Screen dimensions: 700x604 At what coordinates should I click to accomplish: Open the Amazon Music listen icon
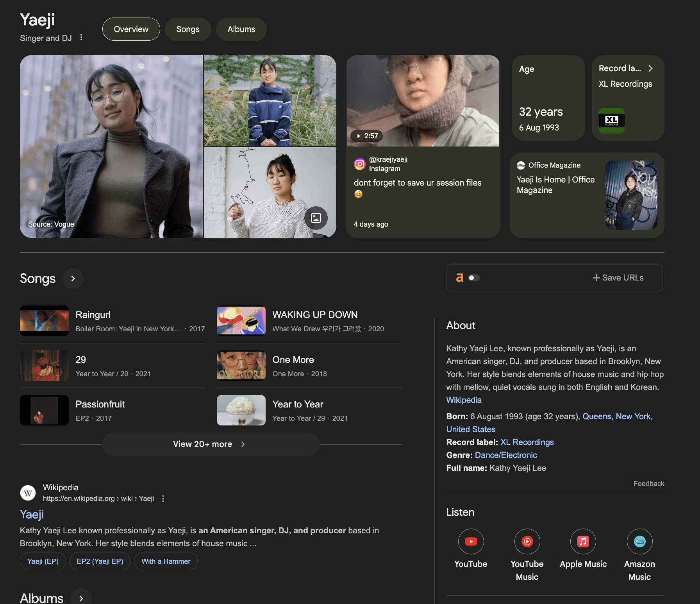pyautogui.click(x=640, y=541)
